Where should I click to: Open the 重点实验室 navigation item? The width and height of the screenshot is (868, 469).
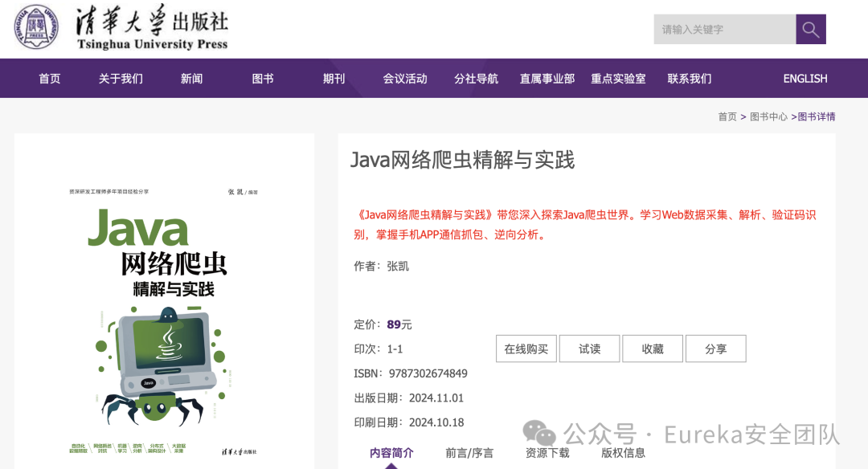pos(618,79)
